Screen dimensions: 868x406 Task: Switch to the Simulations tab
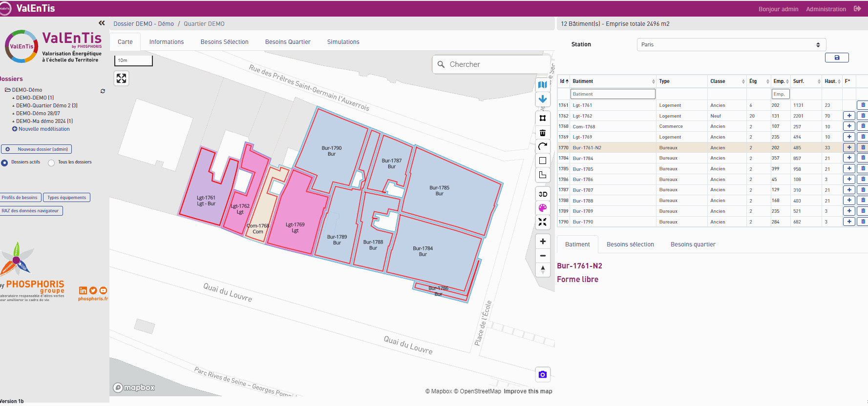[x=343, y=42]
